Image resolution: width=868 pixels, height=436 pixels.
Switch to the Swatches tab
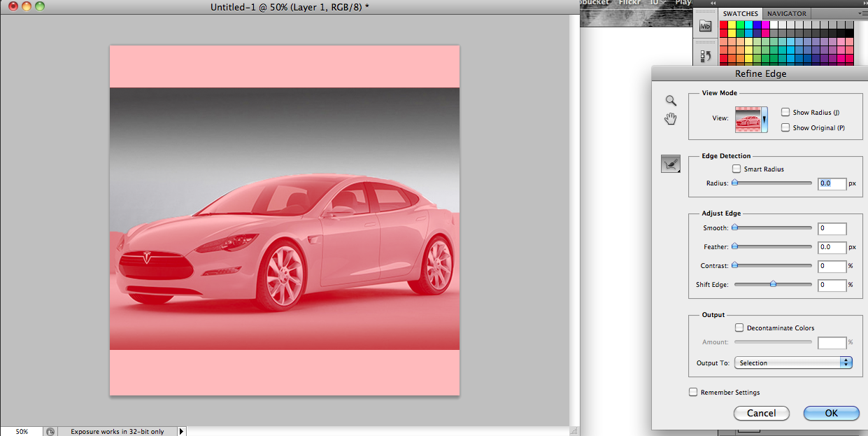(740, 13)
